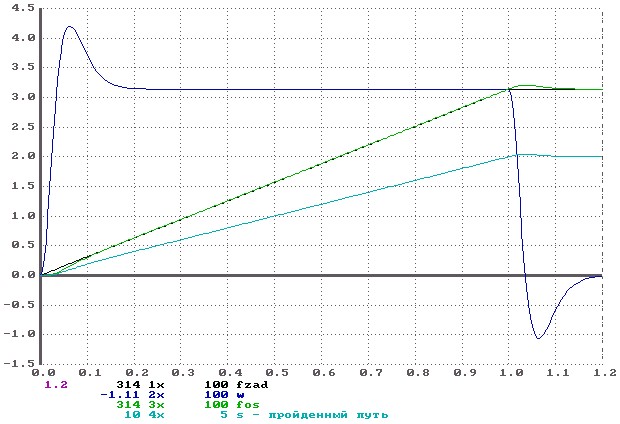Click the y-axis label '-1.5'
This screenshot has height=424, width=620.
[19, 363]
